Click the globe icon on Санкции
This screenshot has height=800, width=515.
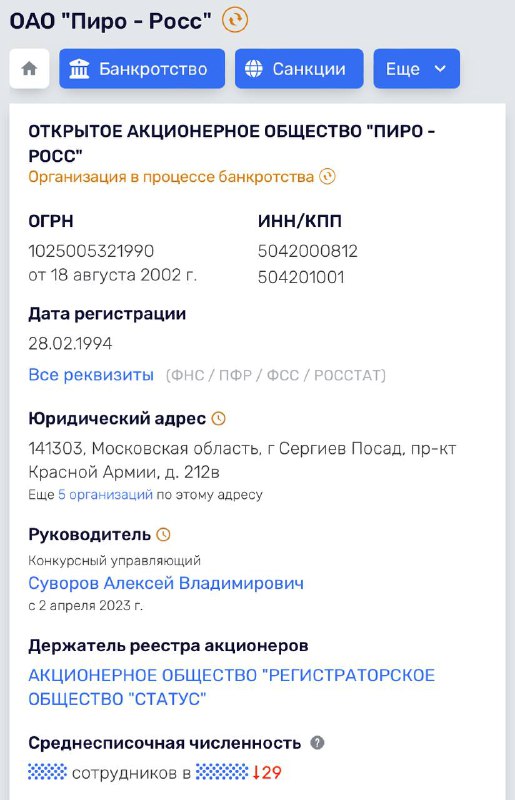[254, 68]
